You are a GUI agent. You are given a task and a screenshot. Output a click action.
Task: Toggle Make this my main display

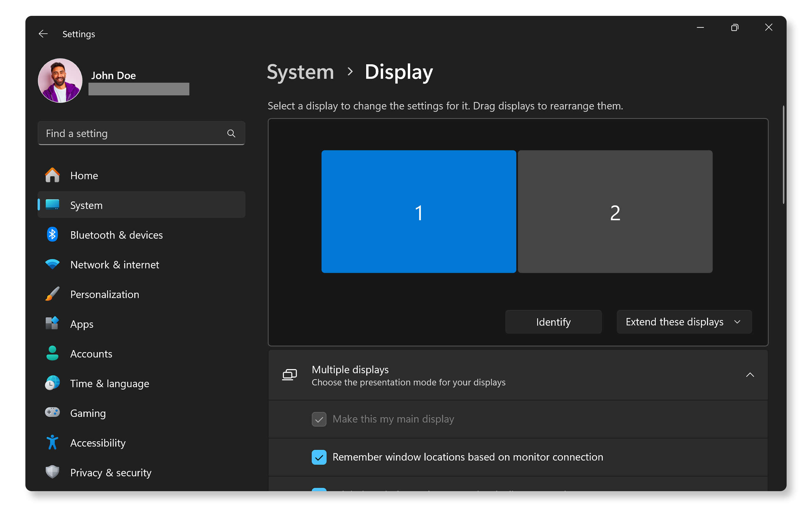[x=319, y=419]
